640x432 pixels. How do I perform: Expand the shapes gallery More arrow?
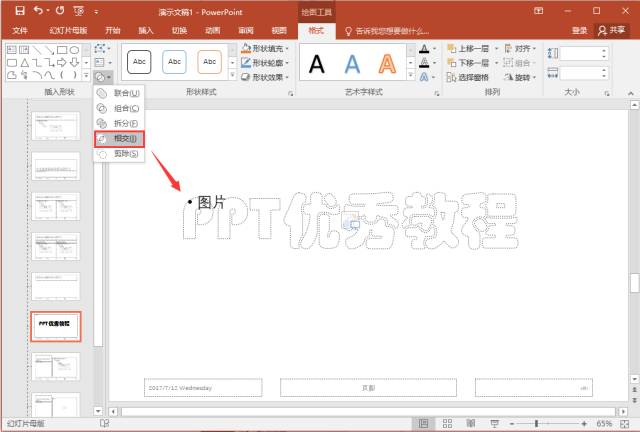(86, 75)
